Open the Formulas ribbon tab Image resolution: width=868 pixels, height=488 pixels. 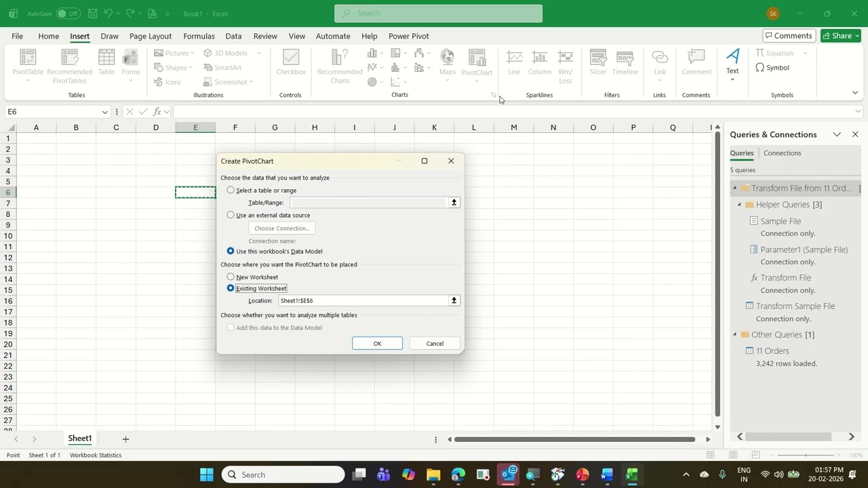point(199,36)
